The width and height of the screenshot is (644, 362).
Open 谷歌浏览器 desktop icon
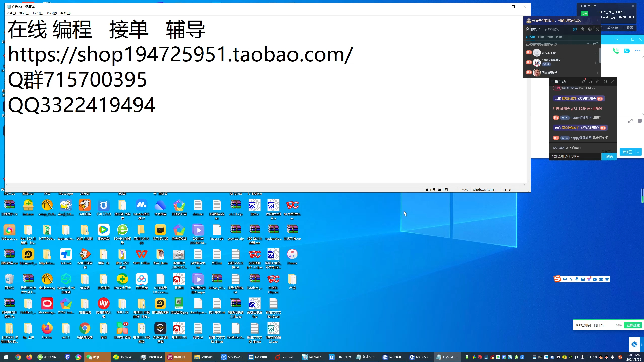[x=85, y=330]
